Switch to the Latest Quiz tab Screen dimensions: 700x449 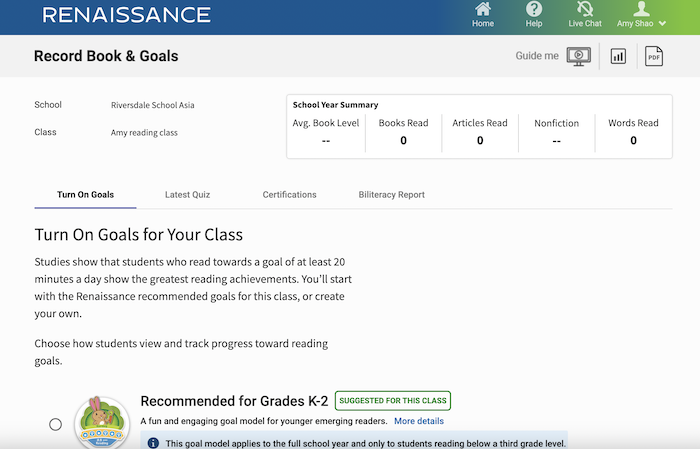[x=187, y=195]
